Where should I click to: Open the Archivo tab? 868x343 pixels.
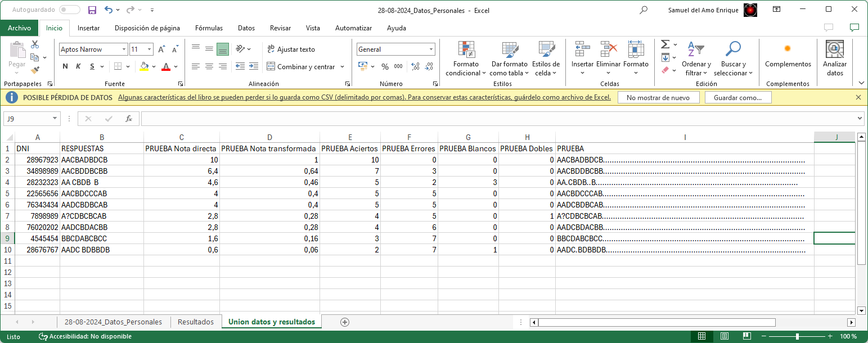click(x=19, y=28)
